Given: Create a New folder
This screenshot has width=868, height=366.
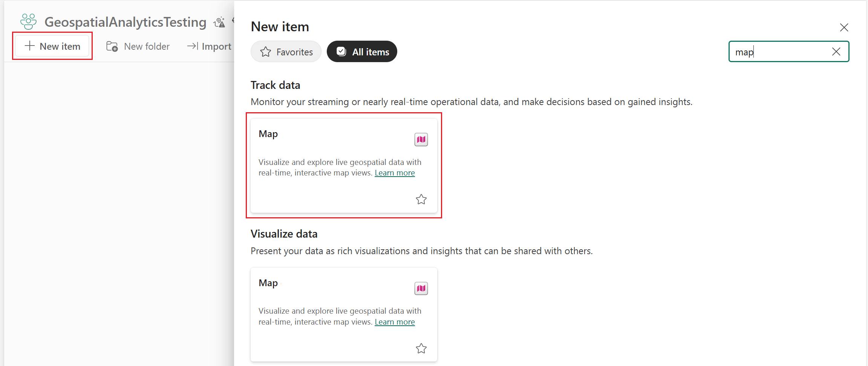Looking at the screenshot, I should (x=138, y=46).
